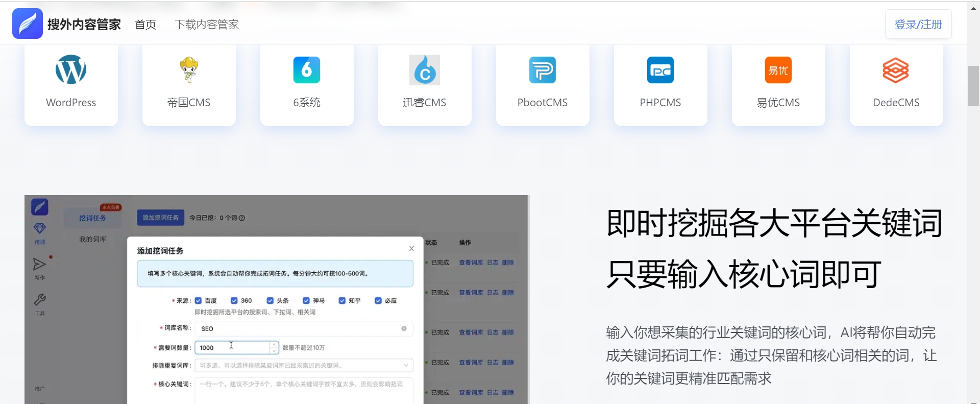Click the heading 即时挖掘各大平台关键词
Image resolution: width=980 pixels, height=404 pixels.
[774, 224]
